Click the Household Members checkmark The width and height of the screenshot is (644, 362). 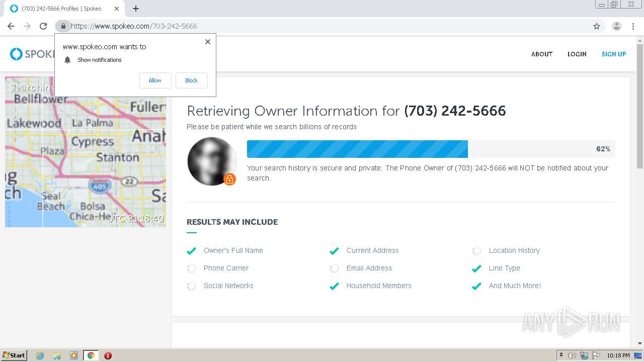pyautogui.click(x=334, y=286)
